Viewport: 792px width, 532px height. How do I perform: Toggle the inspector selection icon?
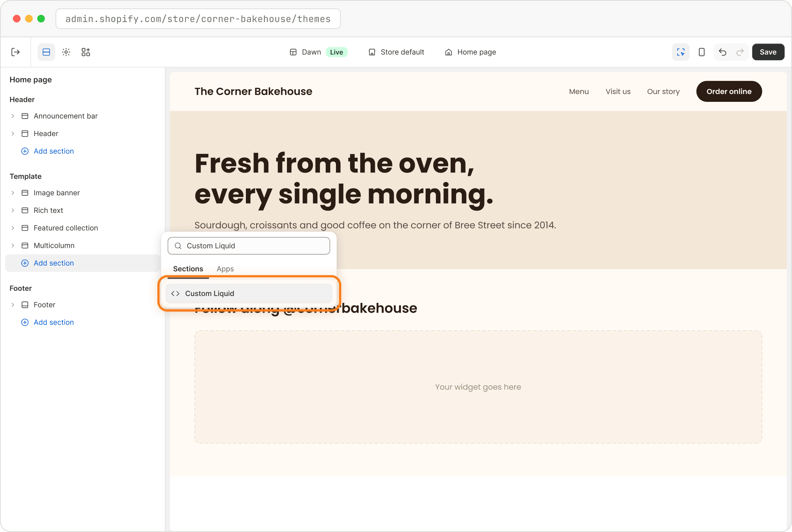point(681,52)
